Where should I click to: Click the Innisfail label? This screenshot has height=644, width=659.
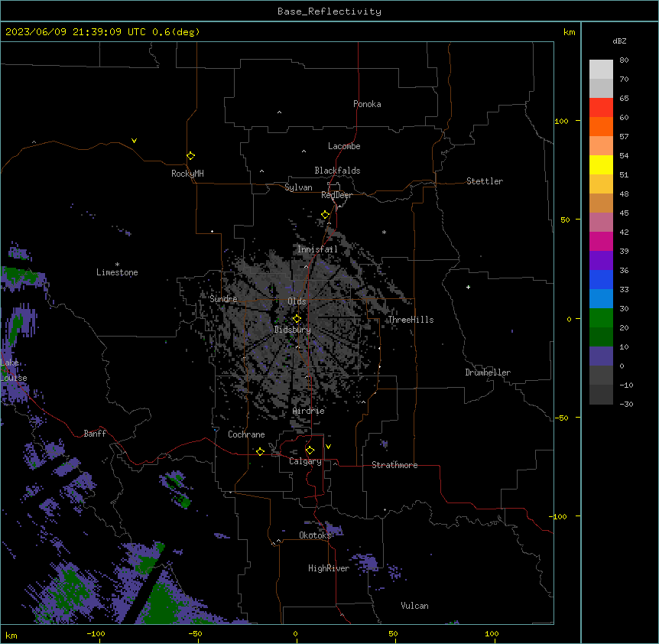pos(317,249)
